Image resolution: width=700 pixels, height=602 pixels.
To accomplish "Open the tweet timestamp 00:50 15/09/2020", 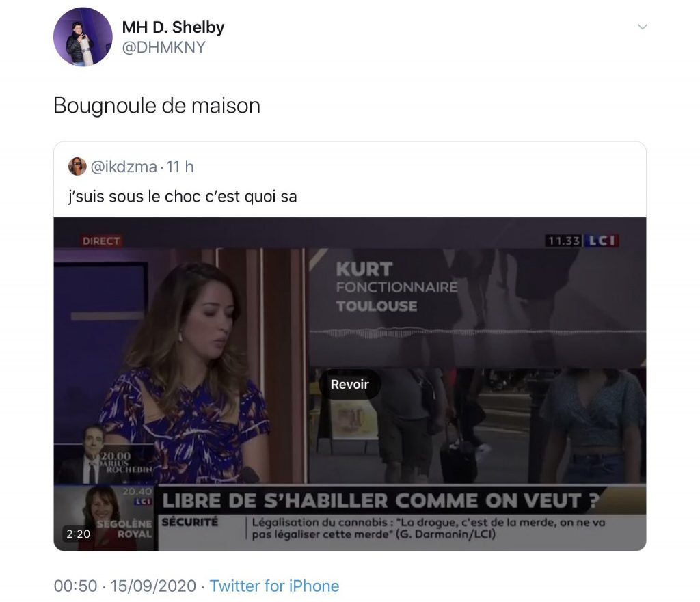I will (125, 586).
